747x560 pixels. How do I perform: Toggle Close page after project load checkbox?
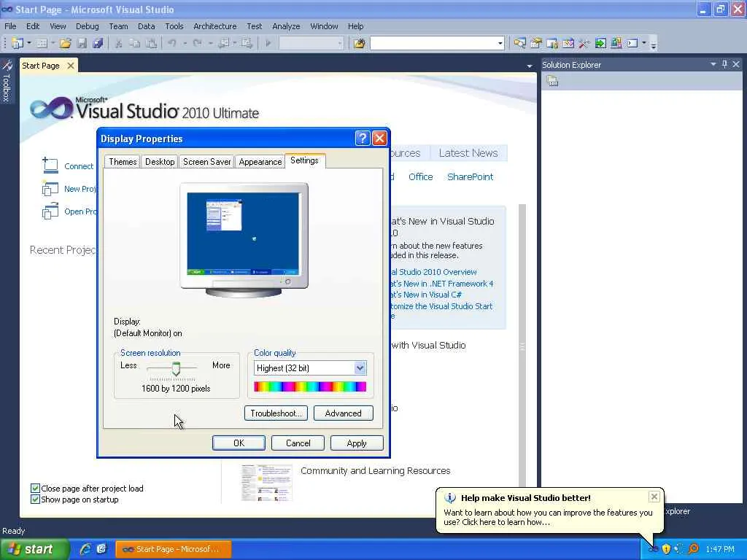tap(35, 488)
